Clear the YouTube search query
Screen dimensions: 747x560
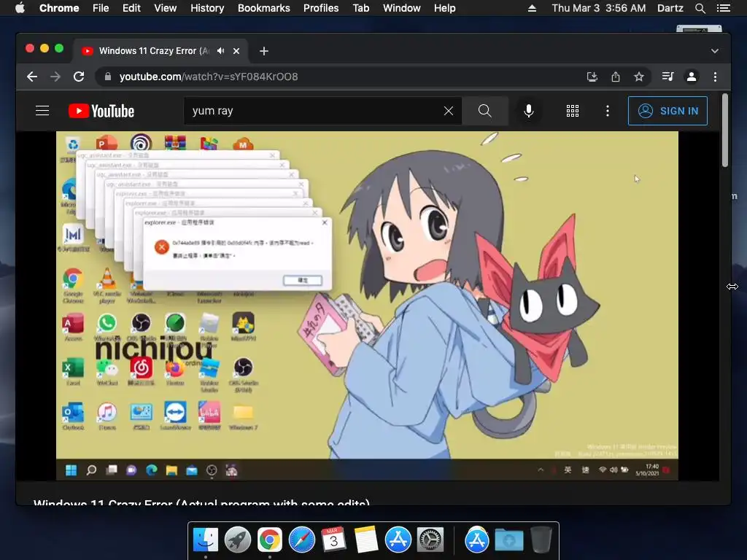click(x=449, y=111)
